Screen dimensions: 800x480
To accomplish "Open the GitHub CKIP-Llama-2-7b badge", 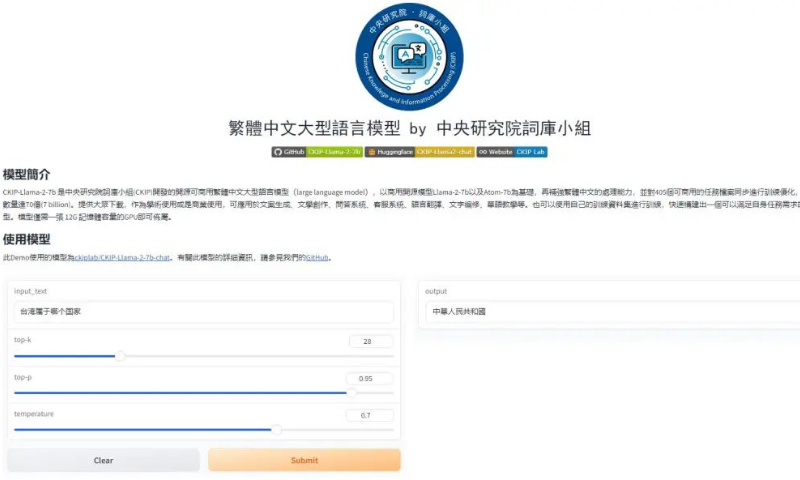I will click(x=317, y=152).
